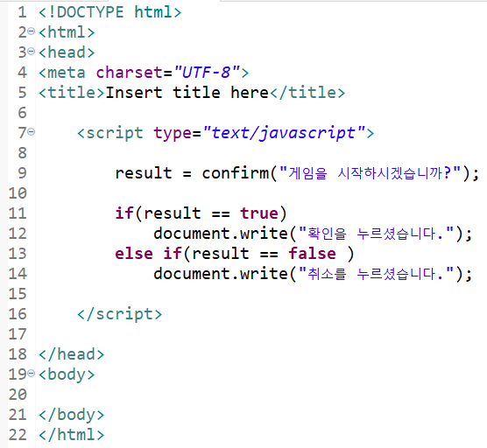487x448 pixels.
Task: Click the "취소를 누르셨습니다." string
Action: 376,274
